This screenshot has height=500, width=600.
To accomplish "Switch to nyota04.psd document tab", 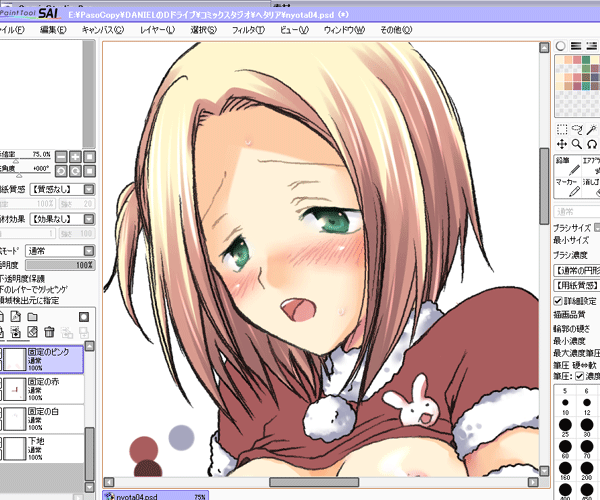I will [x=156, y=496].
